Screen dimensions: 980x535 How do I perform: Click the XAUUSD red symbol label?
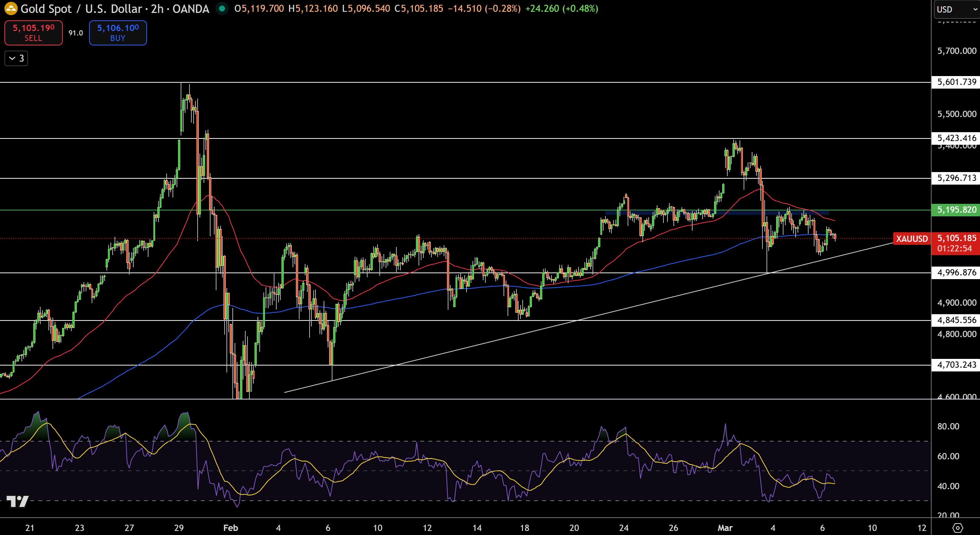pyautogui.click(x=912, y=239)
